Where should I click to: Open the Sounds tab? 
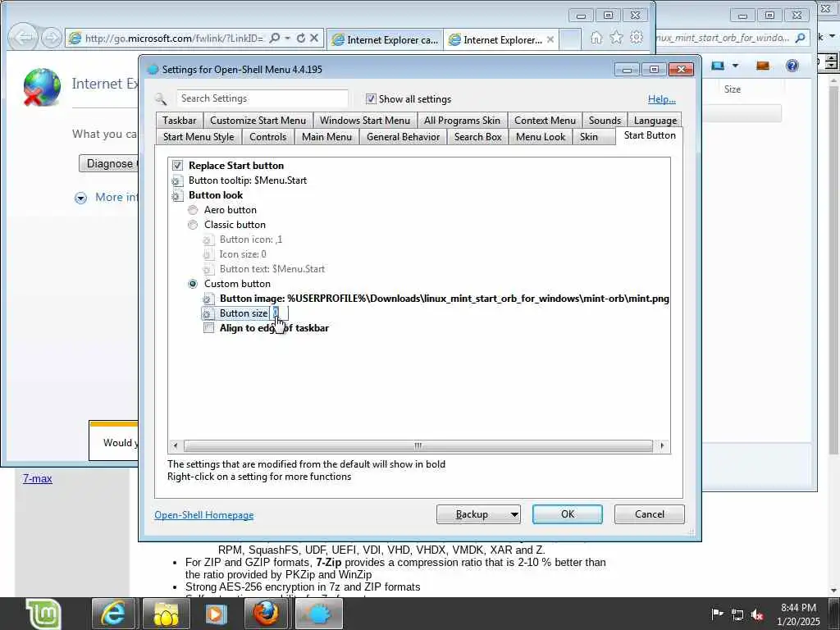(x=605, y=121)
